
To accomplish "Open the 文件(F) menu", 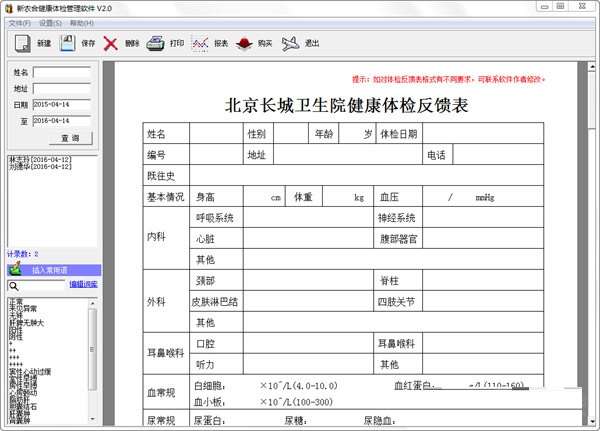I will point(19,23).
